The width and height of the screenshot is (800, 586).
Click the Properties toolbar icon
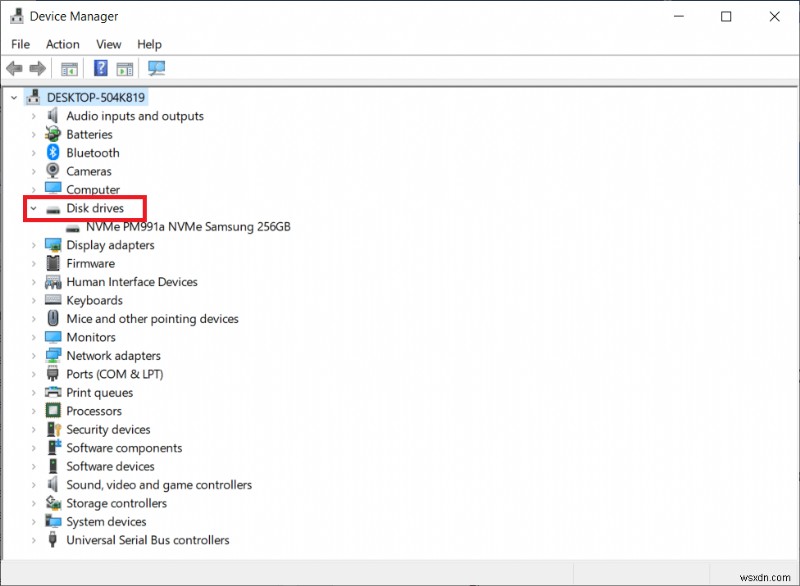click(x=124, y=68)
